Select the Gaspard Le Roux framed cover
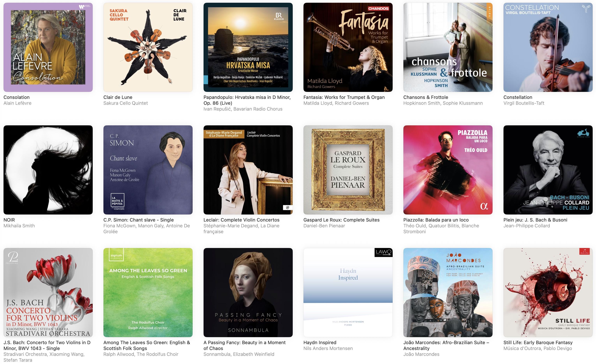Viewport: 596px width, 364px height. pyautogui.click(x=348, y=170)
